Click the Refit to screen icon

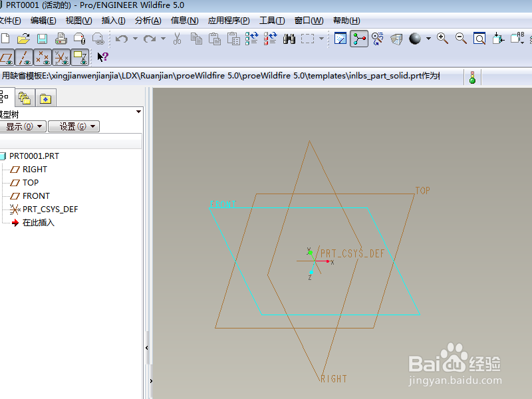click(479, 39)
